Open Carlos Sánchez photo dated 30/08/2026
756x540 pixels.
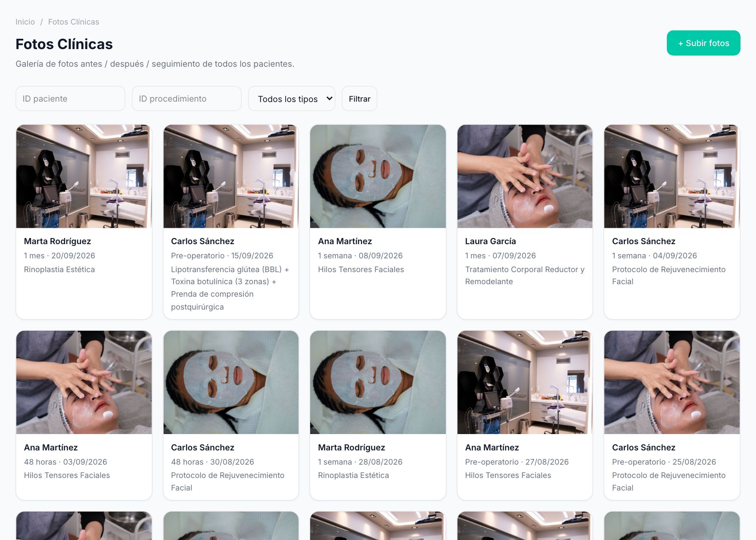tap(231, 382)
